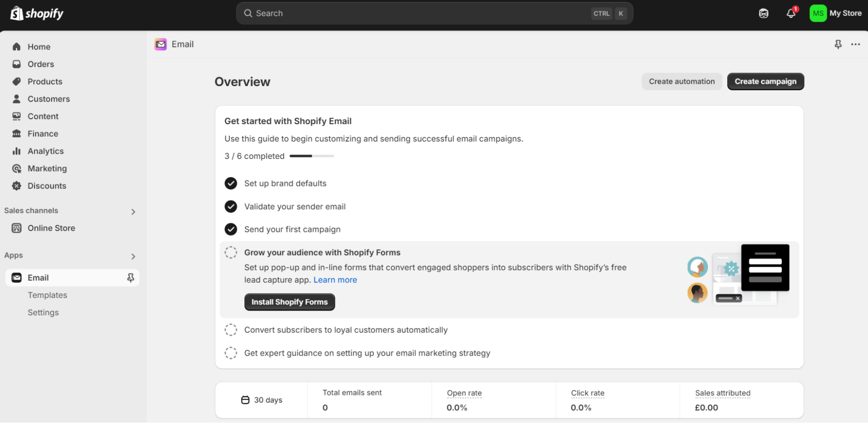Screen dimensions: 868x423
Task: Click the calendar icon beside 30 days
Action: 245,400
